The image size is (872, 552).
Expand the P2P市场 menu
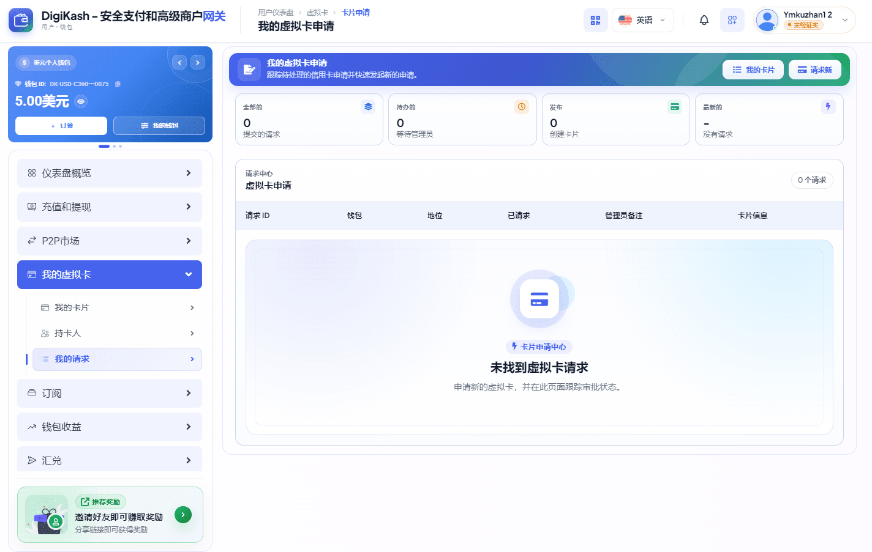tap(110, 241)
